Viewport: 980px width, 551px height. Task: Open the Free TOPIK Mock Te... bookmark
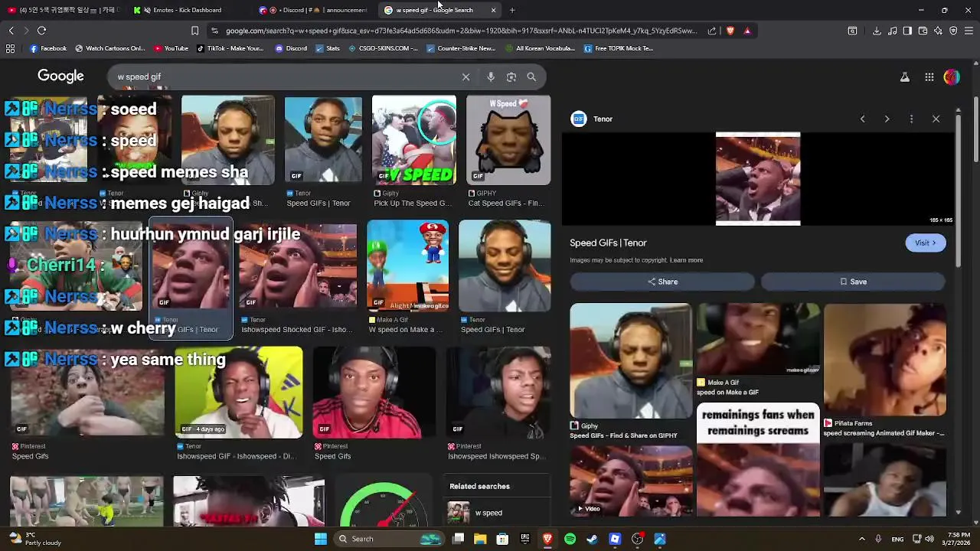(619, 48)
